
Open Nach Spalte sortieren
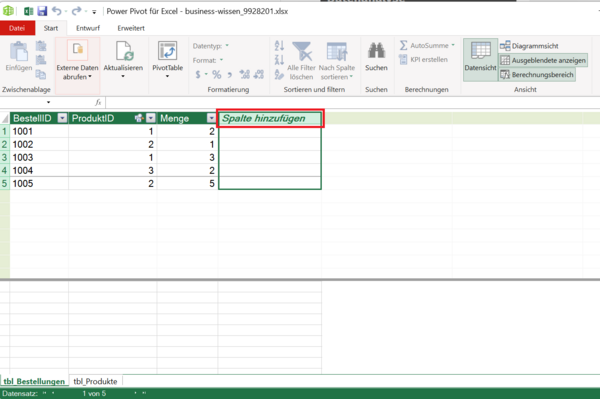click(x=337, y=61)
